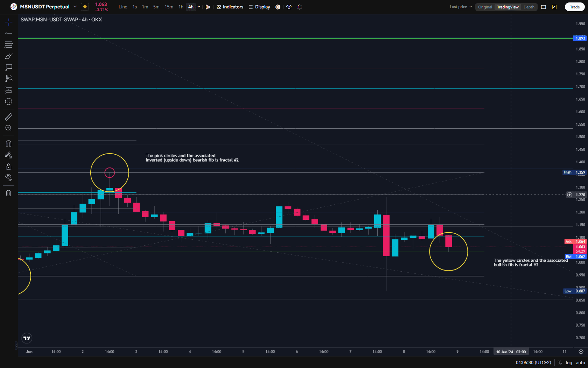Toggle hide all drawings
This screenshot has width=588, height=368.
click(x=9, y=177)
